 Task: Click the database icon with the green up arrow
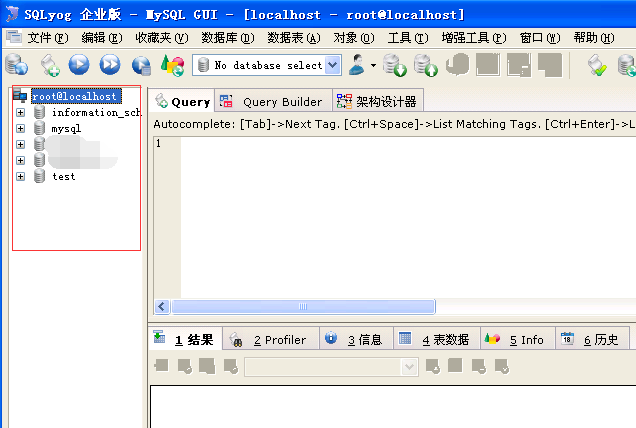point(425,65)
